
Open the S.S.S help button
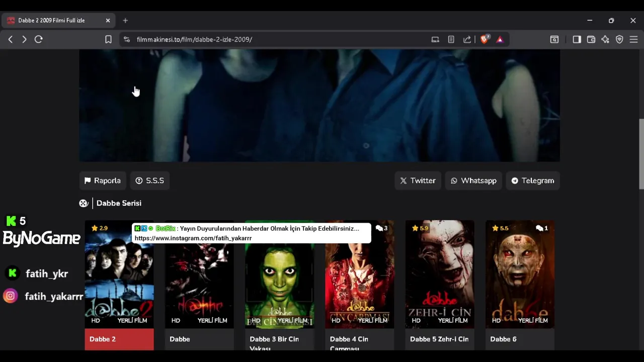coord(150,180)
